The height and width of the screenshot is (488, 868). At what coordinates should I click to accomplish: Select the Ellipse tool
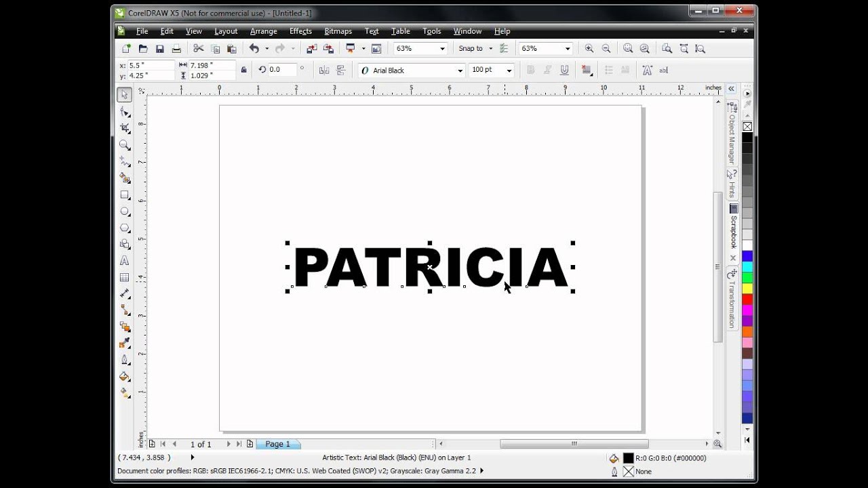pyautogui.click(x=125, y=211)
